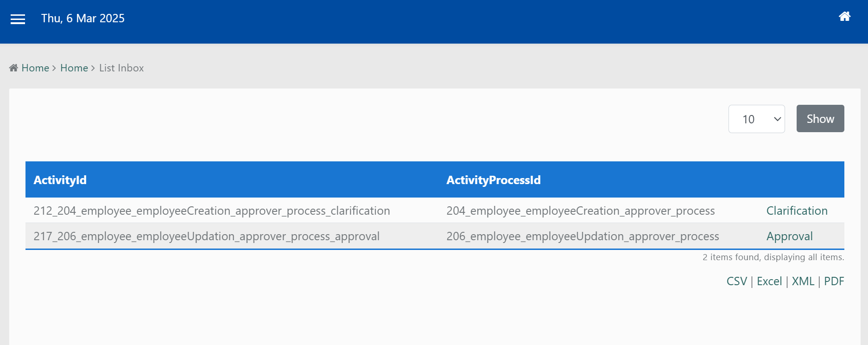
Task: Click the List Inbox breadcrumb text
Action: (x=121, y=68)
